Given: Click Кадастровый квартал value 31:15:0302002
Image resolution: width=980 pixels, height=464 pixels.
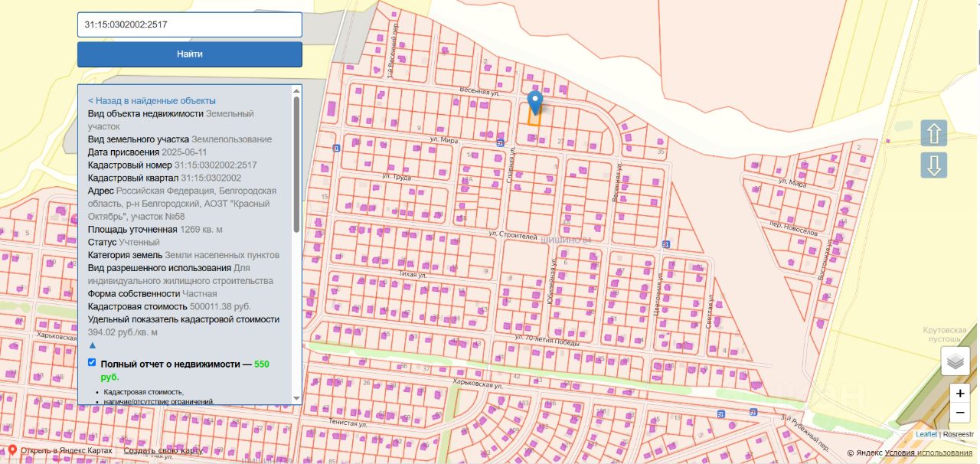Looking at the screenshot, I should tap(211, 178).
